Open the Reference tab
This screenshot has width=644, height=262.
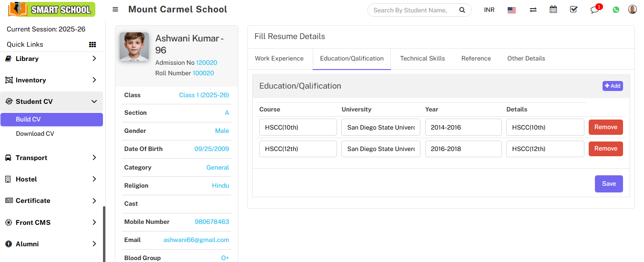(476, 59)
